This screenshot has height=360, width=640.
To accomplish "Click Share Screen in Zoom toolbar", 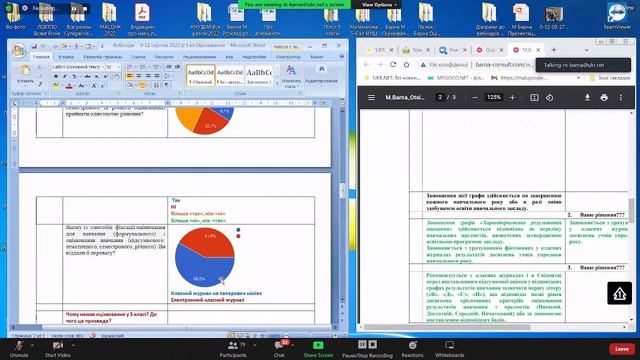I will pos(318,349).
